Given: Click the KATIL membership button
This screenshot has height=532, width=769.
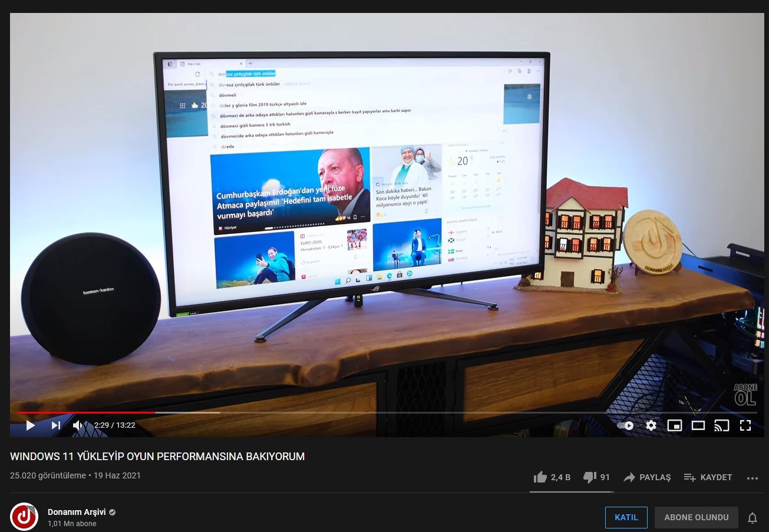Looking at the screenshot, I should point(626,517).
